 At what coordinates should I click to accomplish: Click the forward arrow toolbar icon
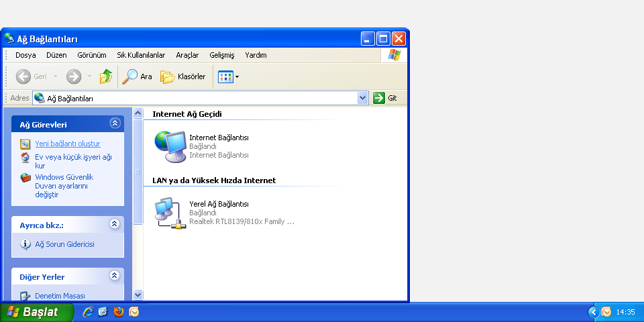click(74, 76)
